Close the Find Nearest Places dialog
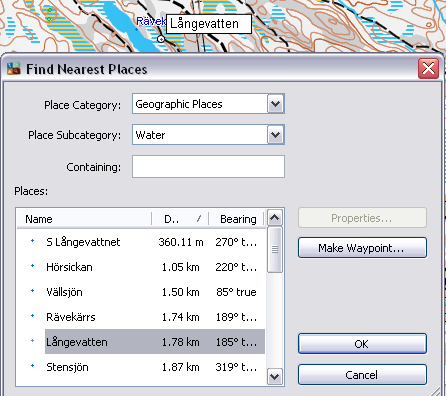This screenshot has height=396, width=446. 428,69
